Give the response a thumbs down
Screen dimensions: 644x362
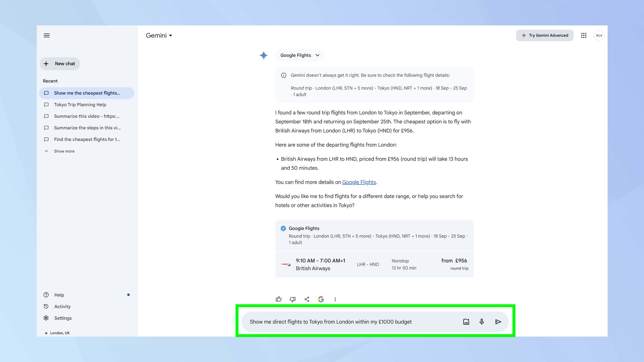293,299
